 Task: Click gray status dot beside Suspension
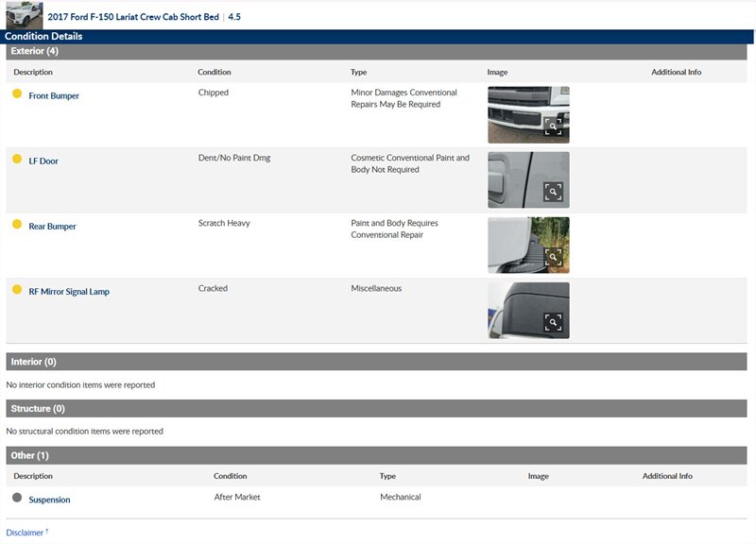point(17,497)
